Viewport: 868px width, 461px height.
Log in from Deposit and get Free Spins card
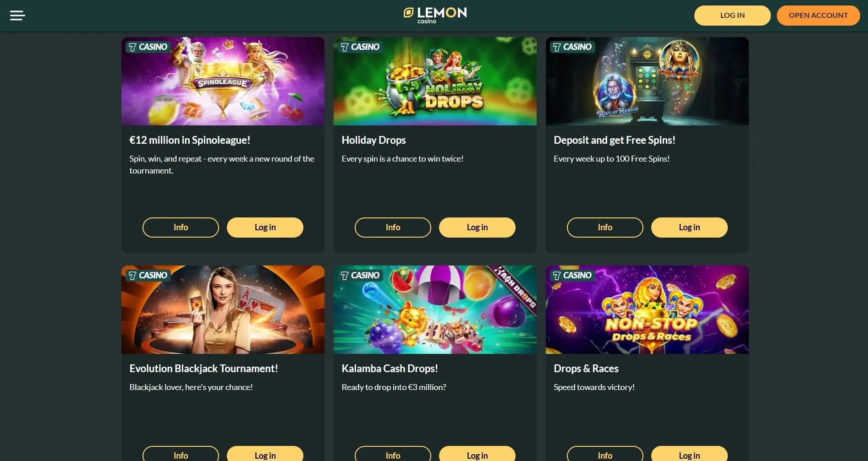click(x=689, y=228)
